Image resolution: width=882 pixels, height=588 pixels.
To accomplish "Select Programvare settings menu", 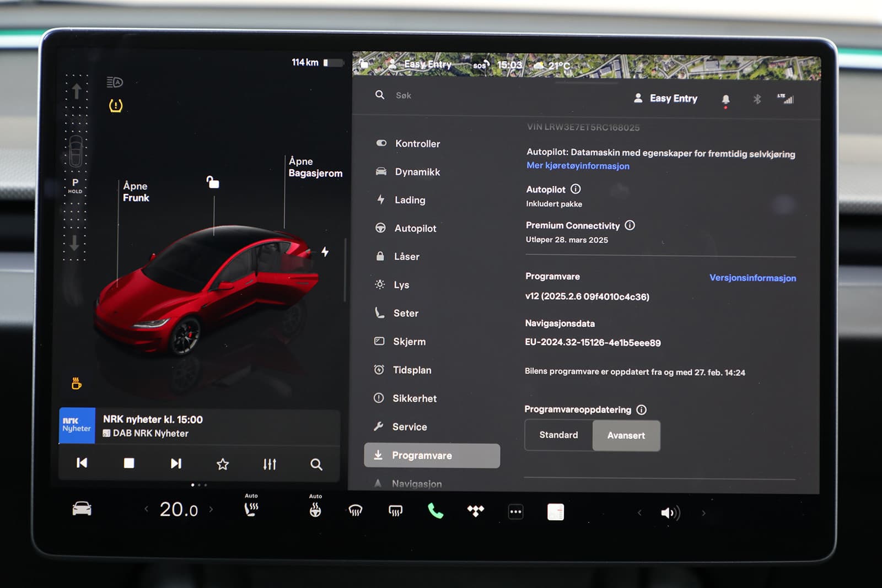I will (x=432, y=455).
